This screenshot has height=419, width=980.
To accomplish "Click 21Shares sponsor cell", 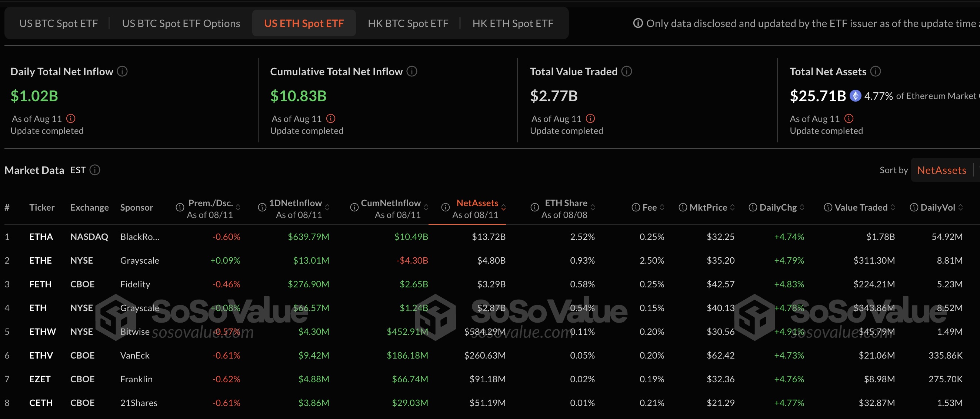I will tap(139, 402).
